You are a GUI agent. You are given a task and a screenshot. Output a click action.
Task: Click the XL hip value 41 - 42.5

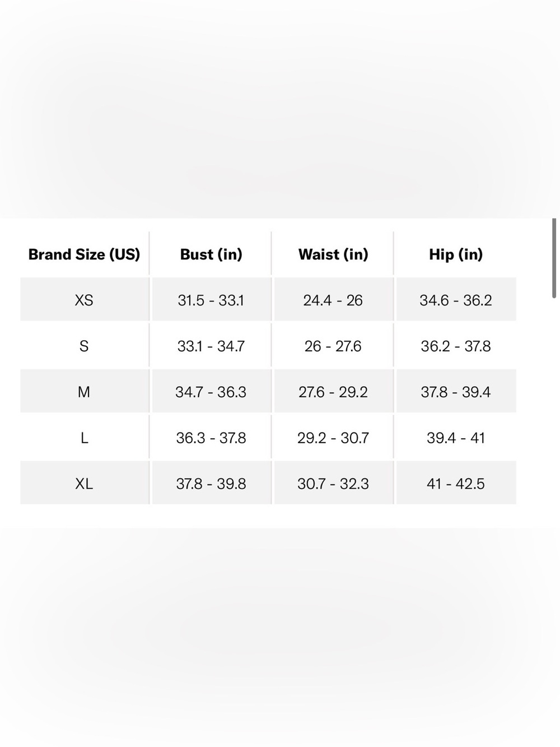point(456,484)
